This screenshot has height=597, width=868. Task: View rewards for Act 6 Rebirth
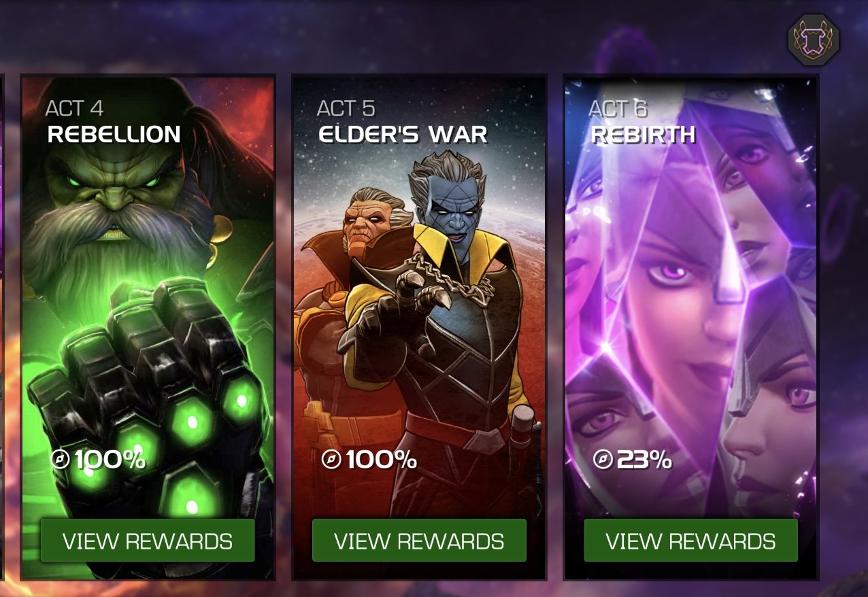690,541
